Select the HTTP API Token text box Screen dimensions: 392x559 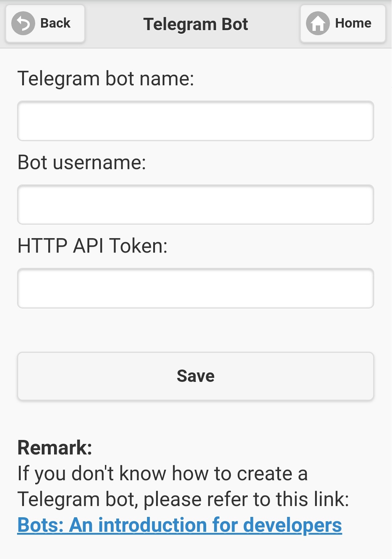[196, 288]
